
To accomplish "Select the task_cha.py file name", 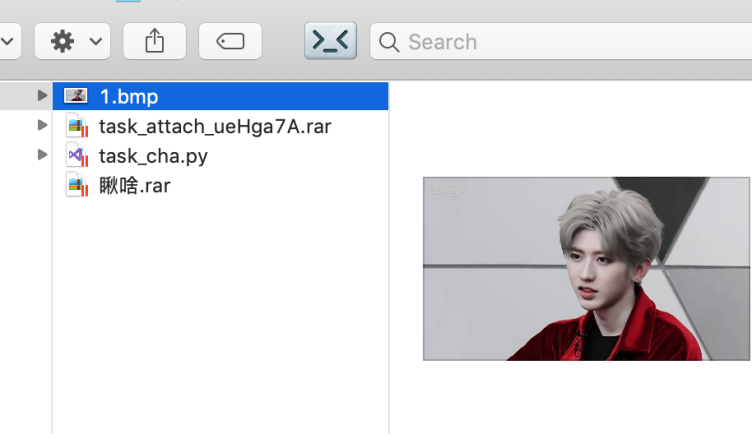I will point(153,156).
